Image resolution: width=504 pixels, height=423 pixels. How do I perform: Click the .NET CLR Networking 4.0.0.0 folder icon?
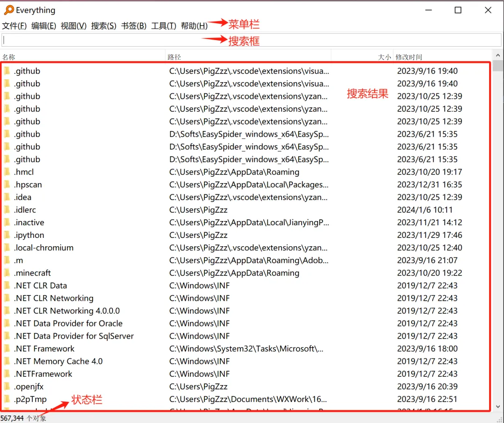[x=7, y=311]
